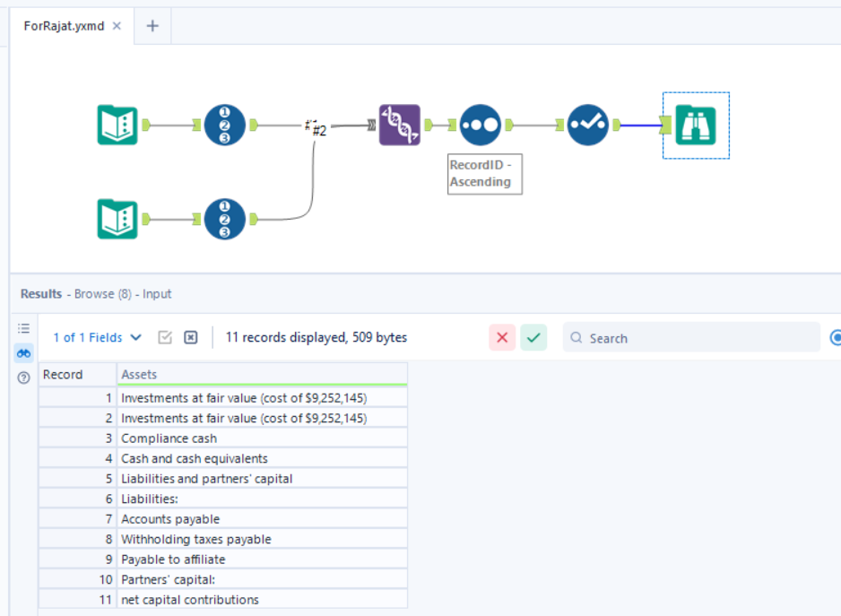Select the Liabilities: cell
This screenshot has height=616, width=841.
[x=263, y=499]
